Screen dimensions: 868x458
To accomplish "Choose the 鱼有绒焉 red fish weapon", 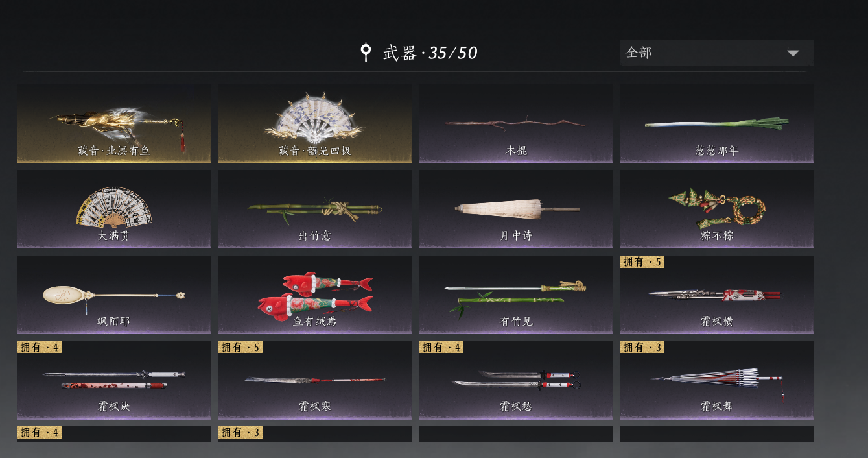I will click(315, 295).
